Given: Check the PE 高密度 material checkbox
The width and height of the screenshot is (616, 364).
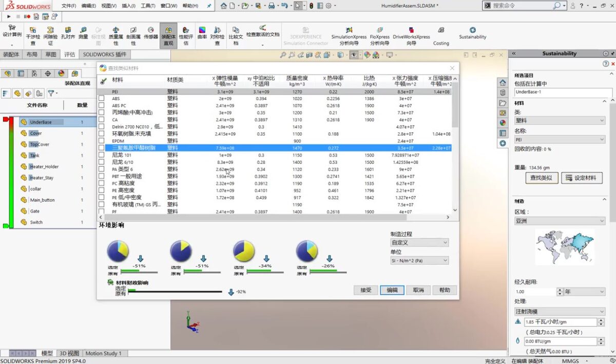Looking at the screenshot, I should [x=102, y=190].
